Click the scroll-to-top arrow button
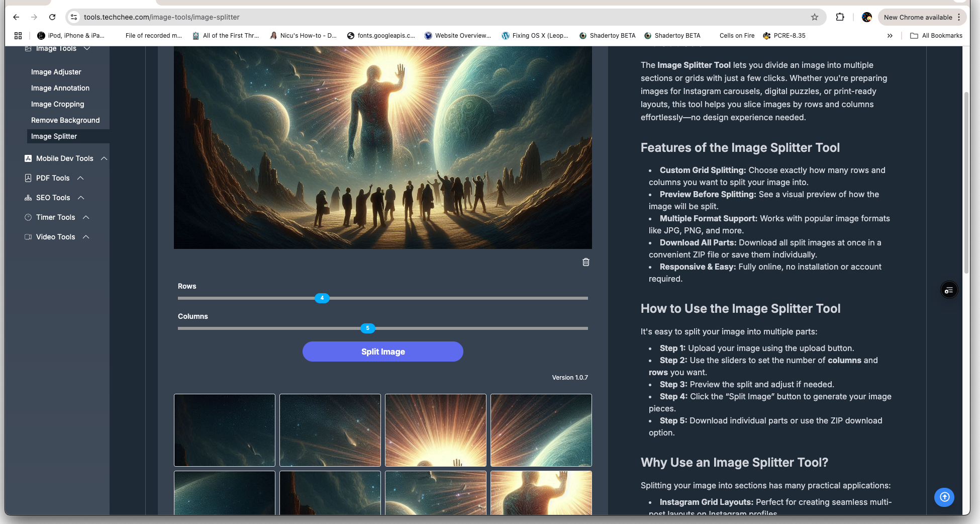This screenshot has height=524, width=980. pyautogui.click(x=944, y=497)
